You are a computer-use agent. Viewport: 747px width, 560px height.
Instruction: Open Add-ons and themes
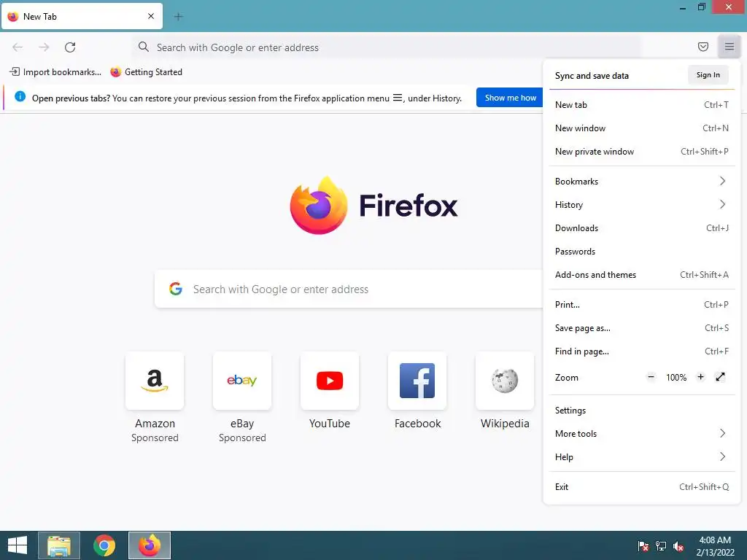pyautogui.click(x=642, y=275)
